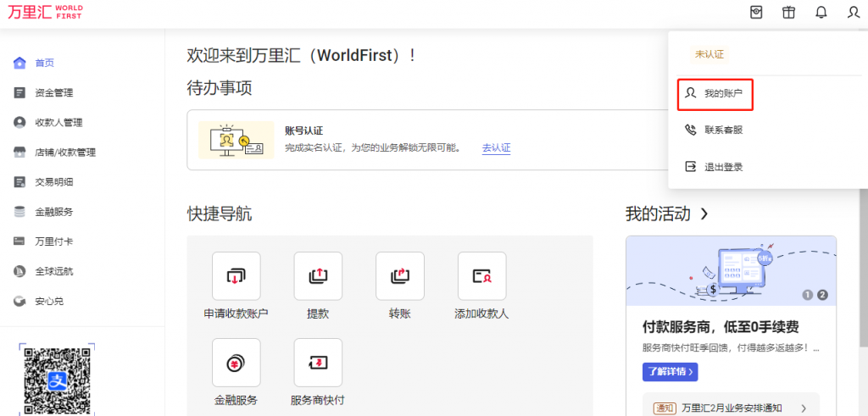Click the 通知 tag on notice row
Viewport: 868px width, 416px height.
pos(665,408)
